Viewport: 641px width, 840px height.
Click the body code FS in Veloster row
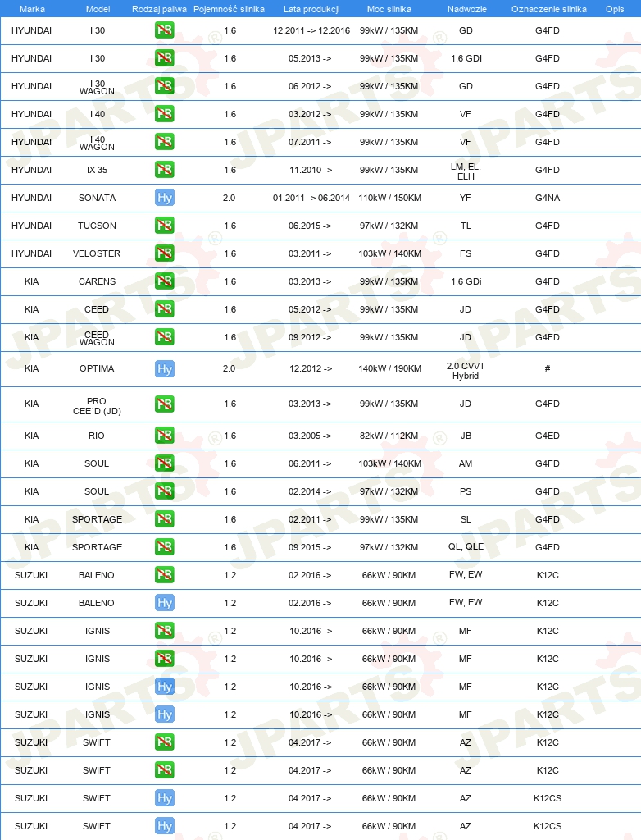[466, 253]
